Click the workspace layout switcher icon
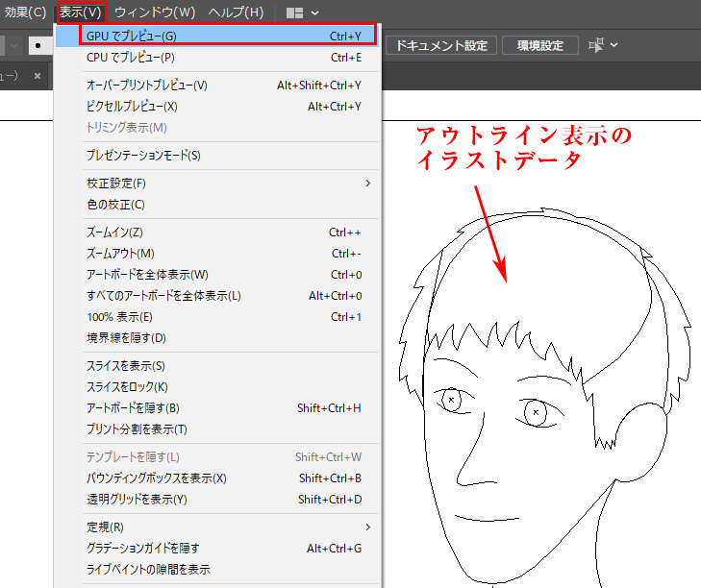This screenshot has width=701, height=588. 294,12
